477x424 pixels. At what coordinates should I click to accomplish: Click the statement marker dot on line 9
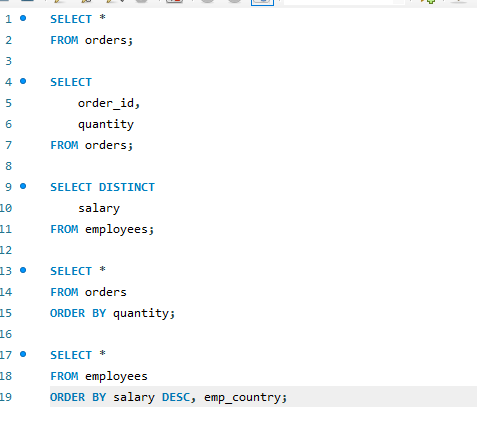tap(23, 186)
